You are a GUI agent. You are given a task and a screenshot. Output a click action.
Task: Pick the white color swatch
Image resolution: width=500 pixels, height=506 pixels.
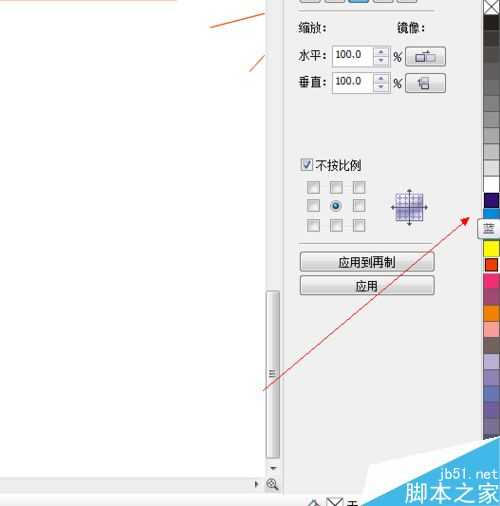click(491, 184)
